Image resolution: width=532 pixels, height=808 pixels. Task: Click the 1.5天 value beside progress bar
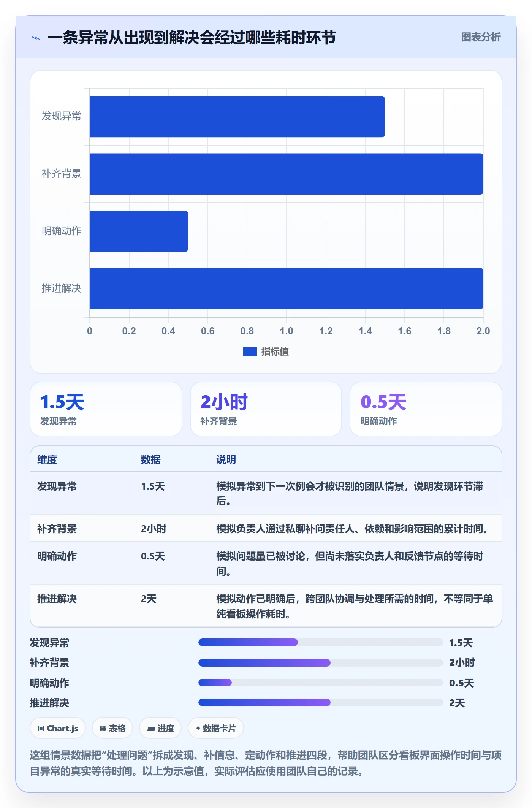click(461, 643)
